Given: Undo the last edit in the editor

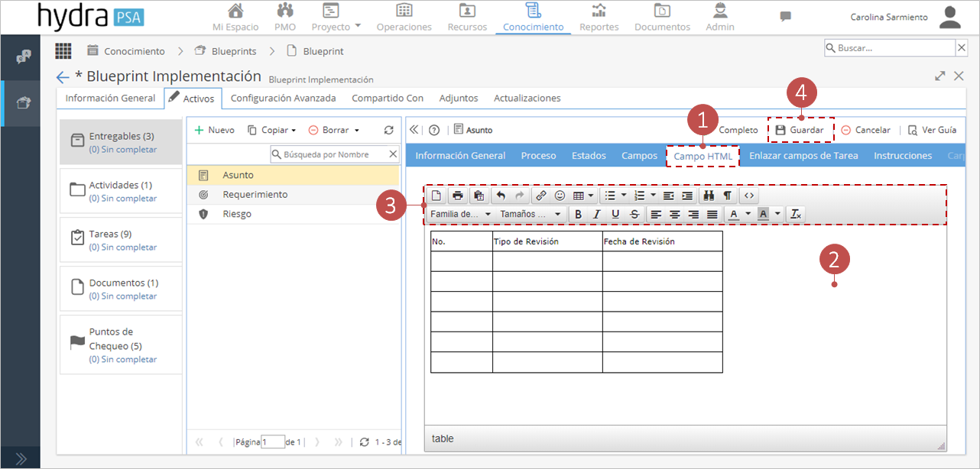Looking at the screenshot, I should (x=501, y=196).
